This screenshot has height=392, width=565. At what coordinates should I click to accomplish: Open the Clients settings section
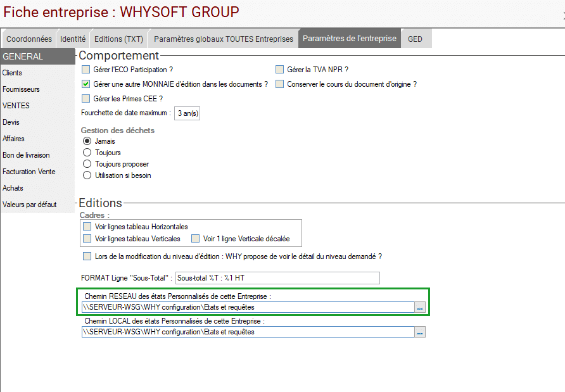(x=37, y=73)
